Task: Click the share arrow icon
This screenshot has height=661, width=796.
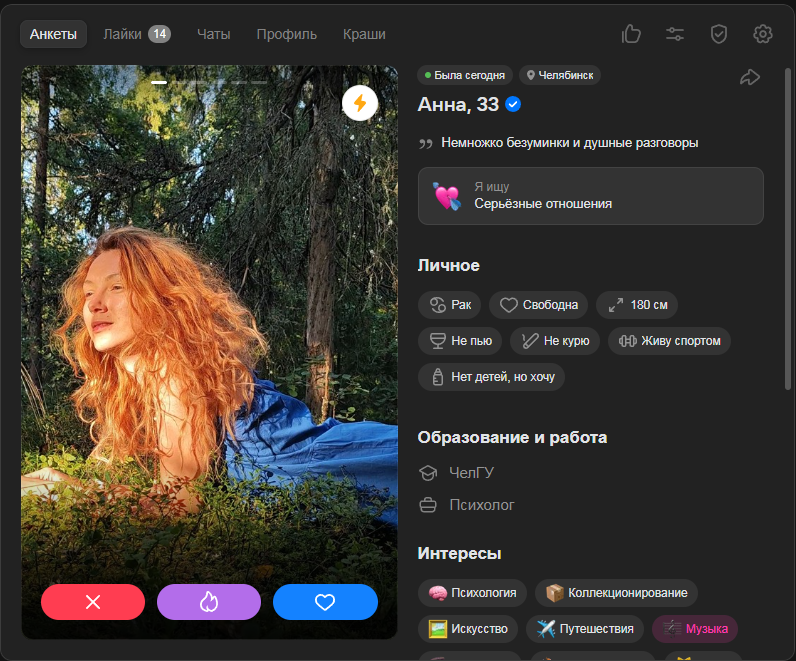Action: click(750, 77)
